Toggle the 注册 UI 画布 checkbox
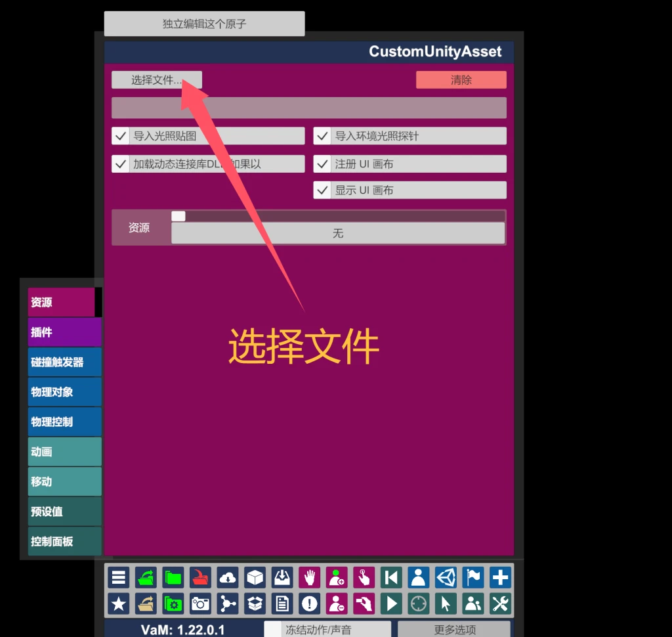This screenshot has width=672, height=637. 322,164
